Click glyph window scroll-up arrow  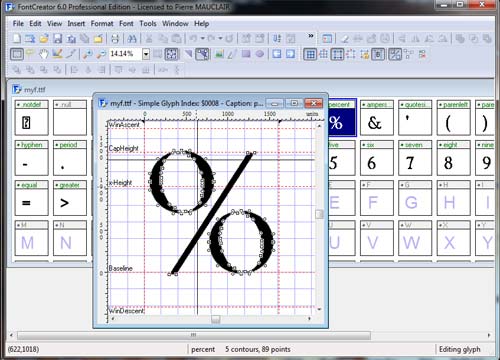pyautogui.click(x=319, y=126)
